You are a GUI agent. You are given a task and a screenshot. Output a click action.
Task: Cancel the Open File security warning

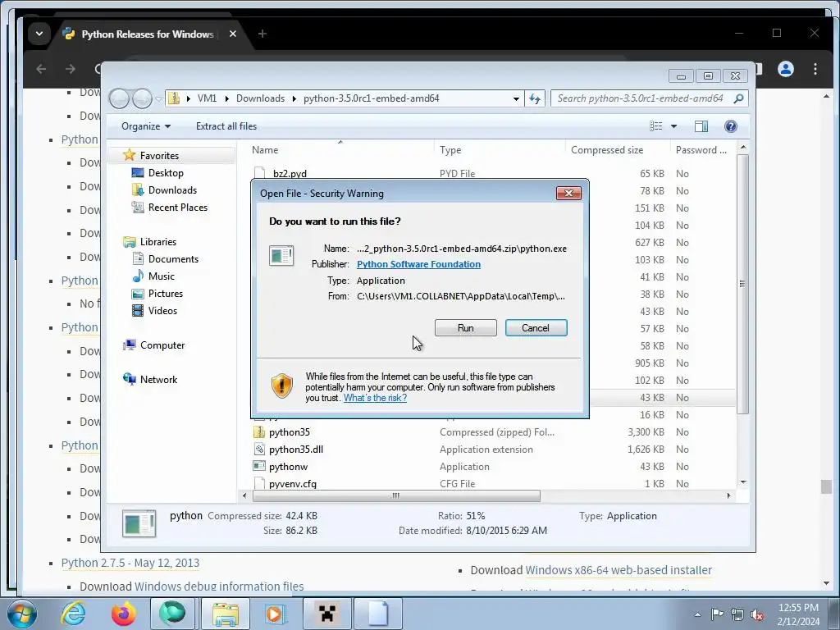(536, 328)
